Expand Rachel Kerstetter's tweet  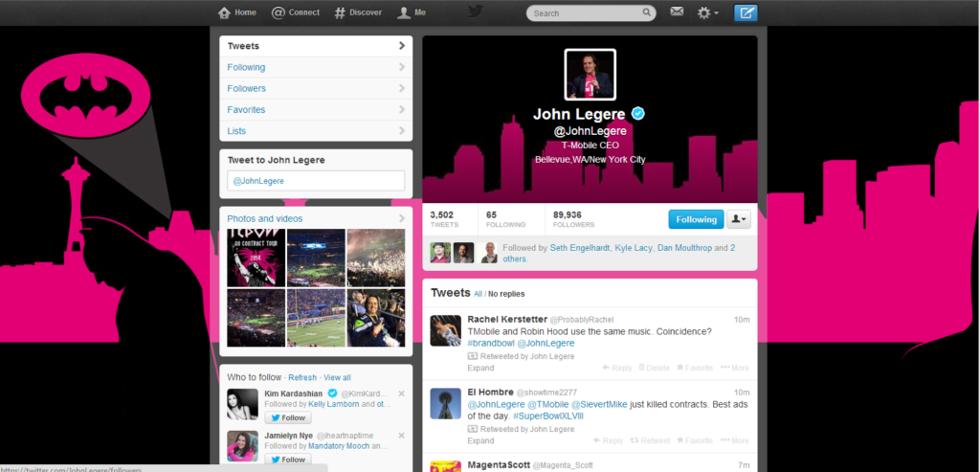480,368
